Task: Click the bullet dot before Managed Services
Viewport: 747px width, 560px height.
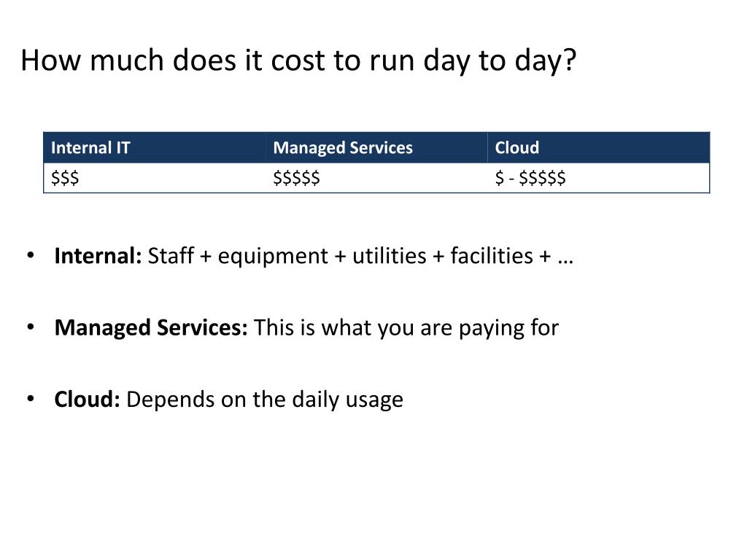Action: coord(31,327)
